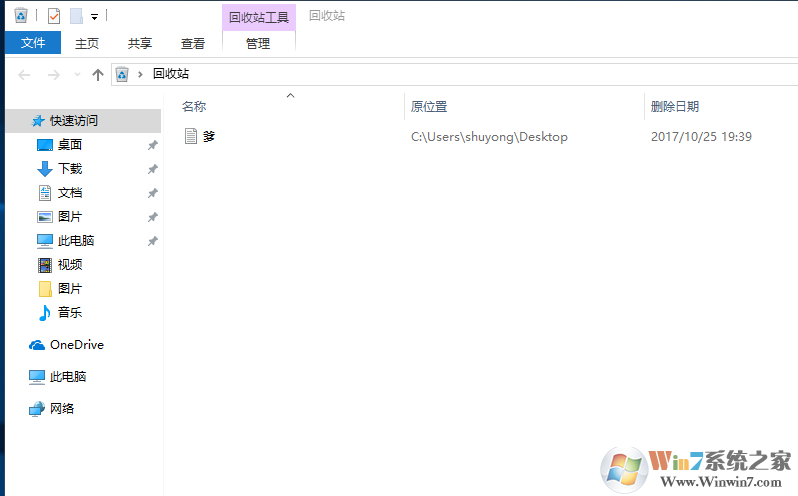This screenshot has width=798, height=496.
Task: Click the yellow folder icon for 图片
Action: (x=45, y=289)
